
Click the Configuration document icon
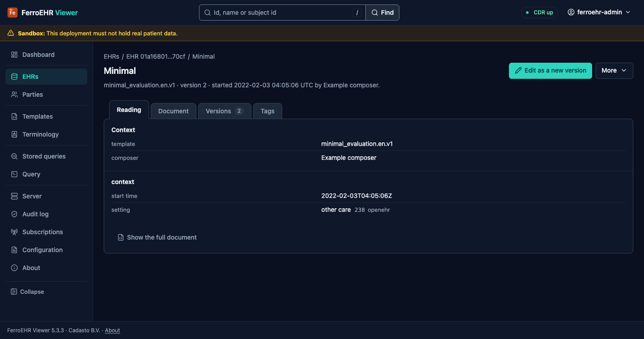click(x=14, y=250)
